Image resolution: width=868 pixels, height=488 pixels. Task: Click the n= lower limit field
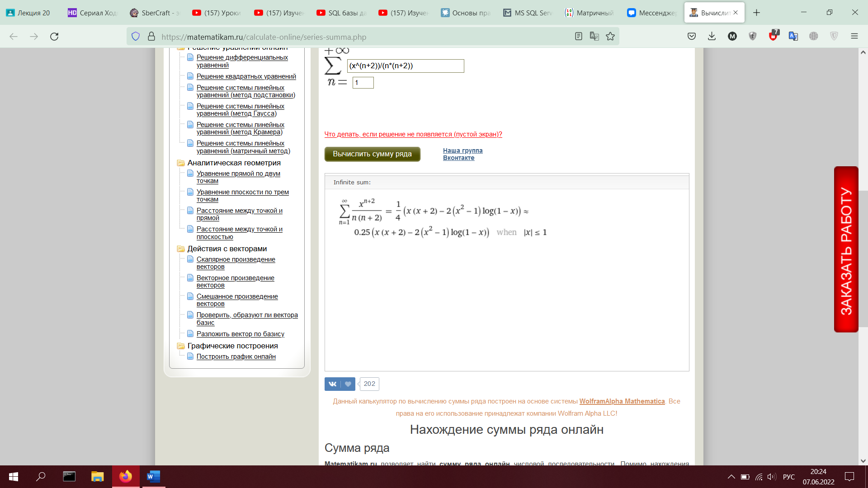[x=363, y=83]
